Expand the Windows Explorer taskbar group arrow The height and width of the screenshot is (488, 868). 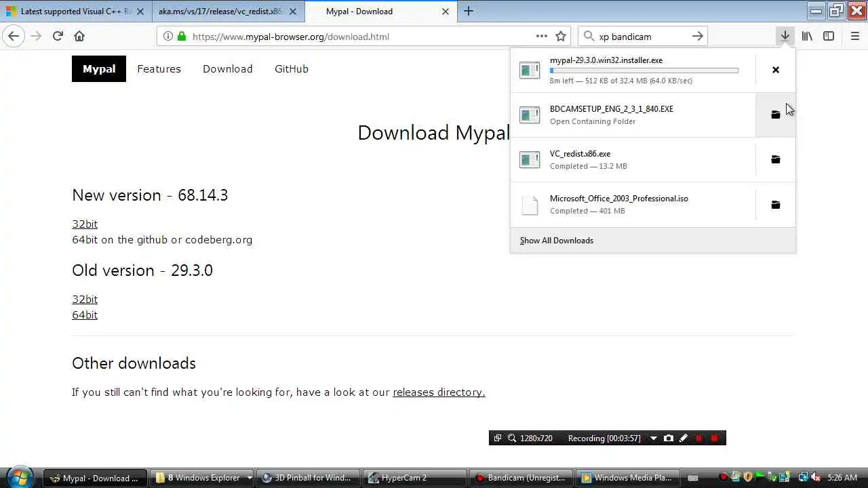tap(249, 478)
